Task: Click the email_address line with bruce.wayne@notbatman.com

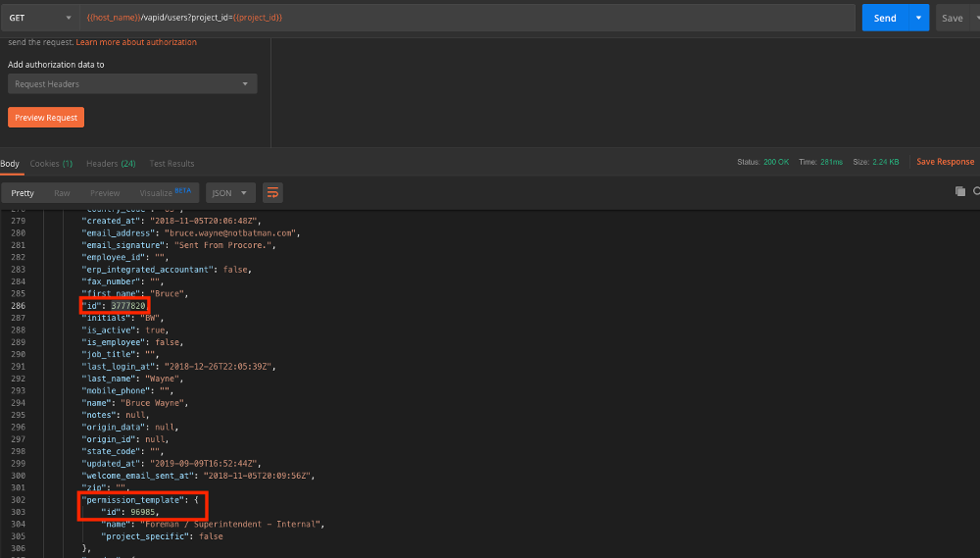Action: coord(191,232)
